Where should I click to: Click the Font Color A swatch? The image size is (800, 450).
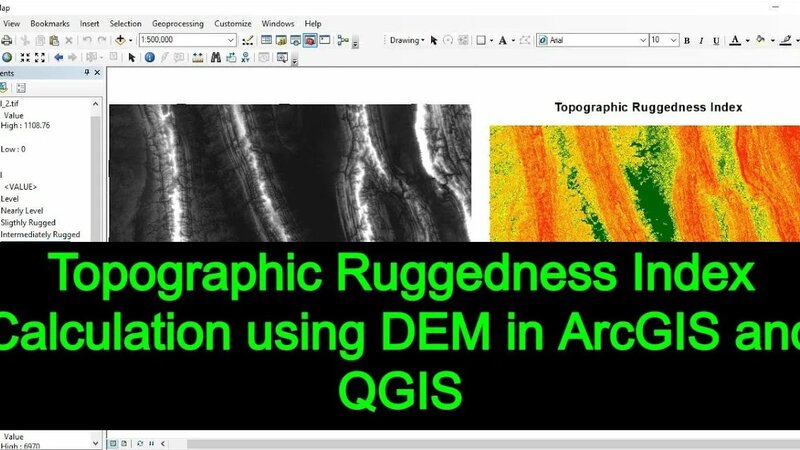click(x=735, y=40)
